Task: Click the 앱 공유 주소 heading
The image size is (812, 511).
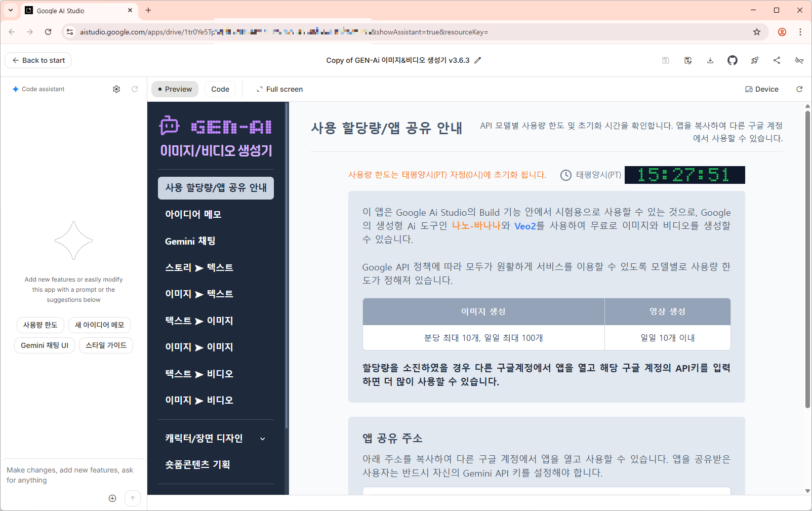Action: pyautogui.click(x=392, y=438)
